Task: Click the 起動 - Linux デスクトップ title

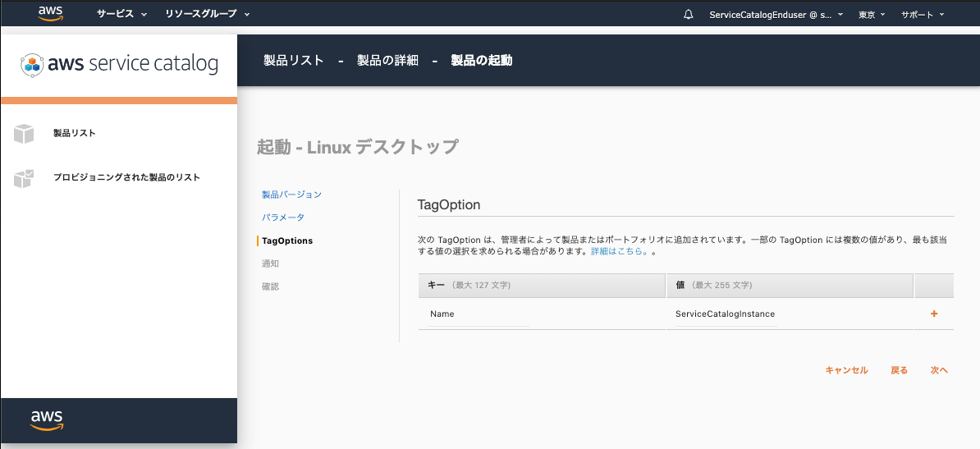Action: click(x=358, y=148)
